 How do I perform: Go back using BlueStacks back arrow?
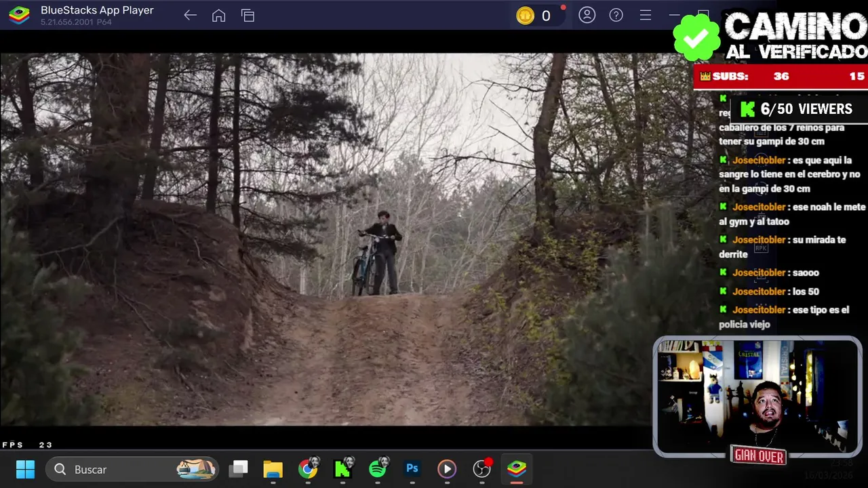click(x=190, y=16)
